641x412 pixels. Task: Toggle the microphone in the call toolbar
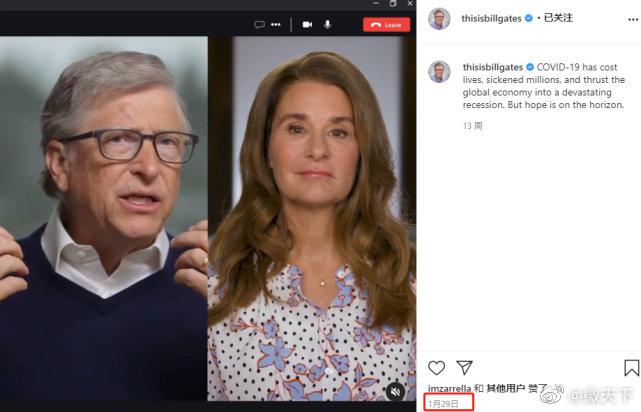click(327, 24)
